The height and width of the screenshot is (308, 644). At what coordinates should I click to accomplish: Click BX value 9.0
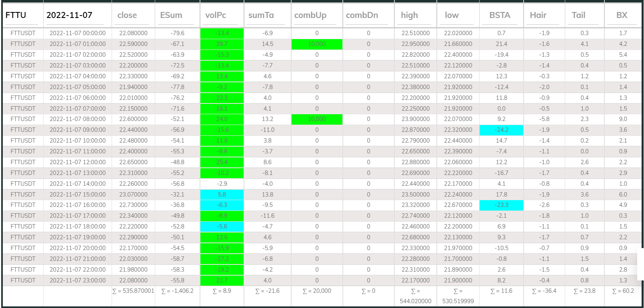click(623, 119)
